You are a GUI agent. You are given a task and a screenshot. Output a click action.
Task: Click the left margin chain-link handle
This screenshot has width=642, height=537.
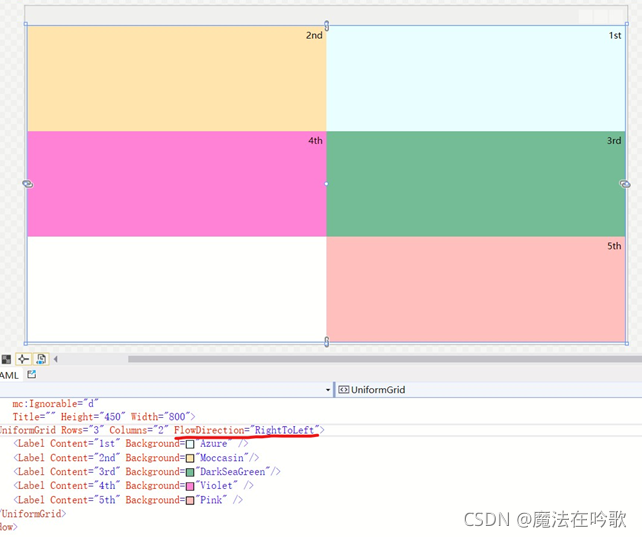[x=27, y=184]
